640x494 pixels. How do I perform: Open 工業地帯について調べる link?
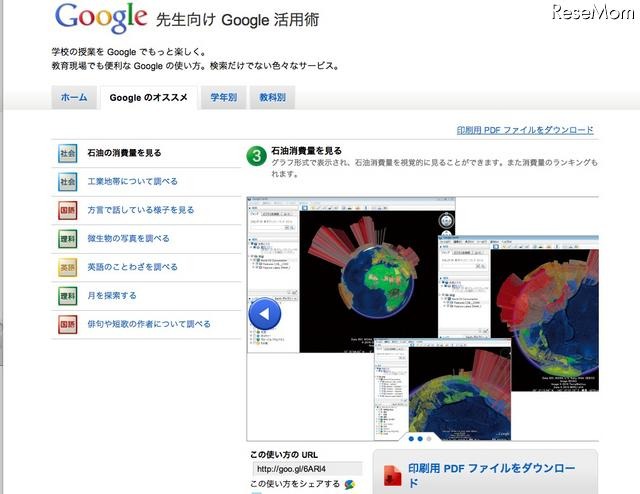click(x=133, y=181)
